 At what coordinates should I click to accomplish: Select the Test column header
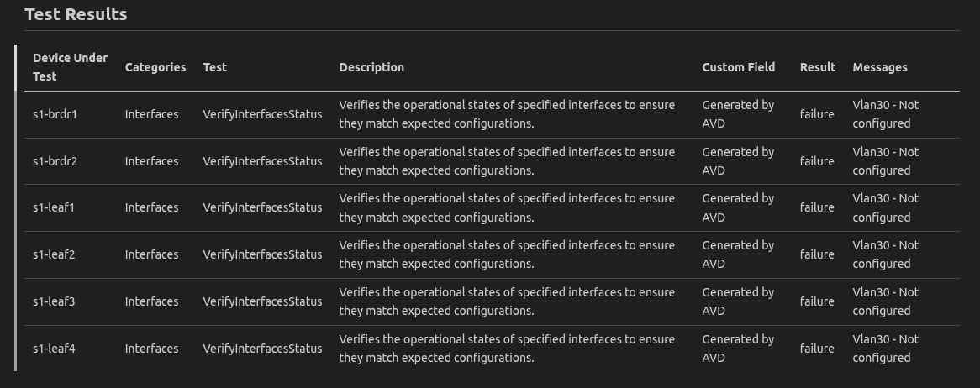(x=215, y=67)
